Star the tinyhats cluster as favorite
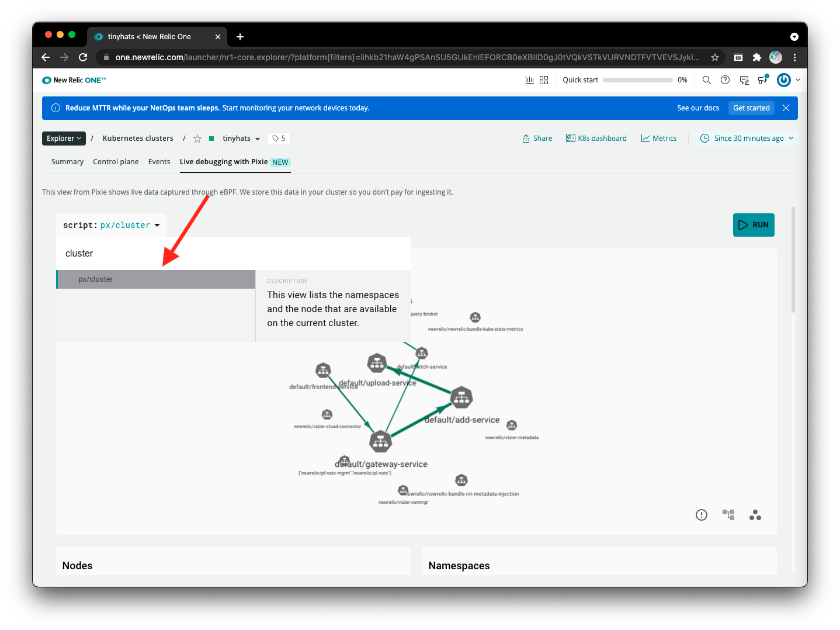The width and height of the screenshot is (840, 630). (197, 139)
